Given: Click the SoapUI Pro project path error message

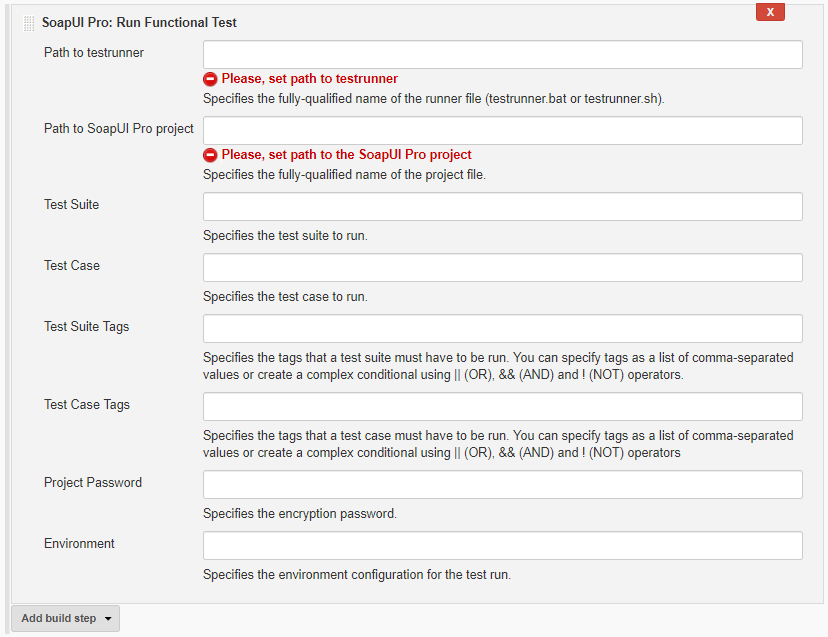Looking at the screenshot, I should (346, 155).
